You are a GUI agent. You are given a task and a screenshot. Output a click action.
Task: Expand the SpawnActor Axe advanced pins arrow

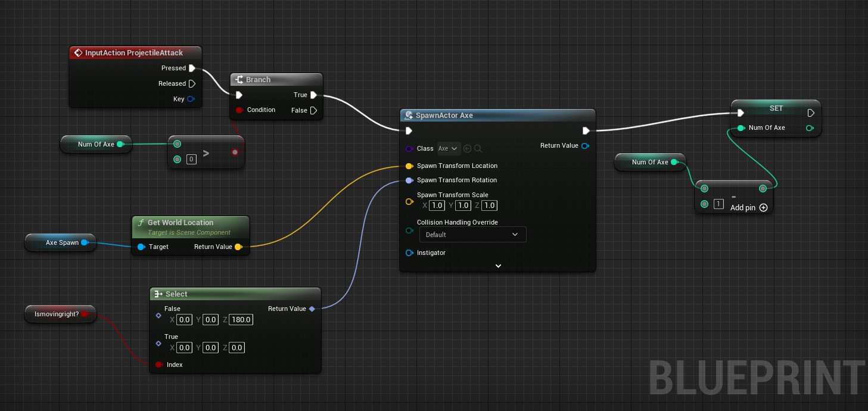(498, 266)
